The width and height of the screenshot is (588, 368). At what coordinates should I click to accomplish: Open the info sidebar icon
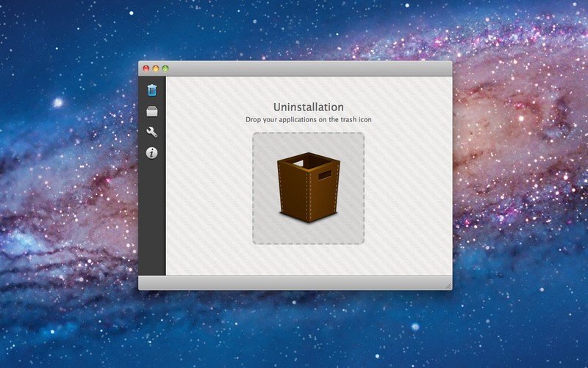pos(152,153)
